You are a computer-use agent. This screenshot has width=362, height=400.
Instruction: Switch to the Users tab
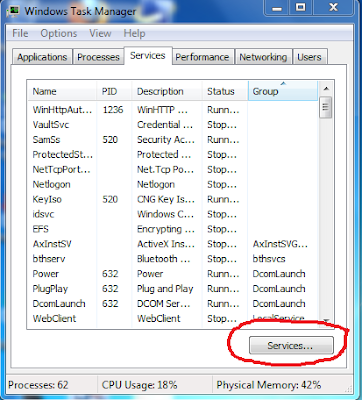tap(309, 57)
